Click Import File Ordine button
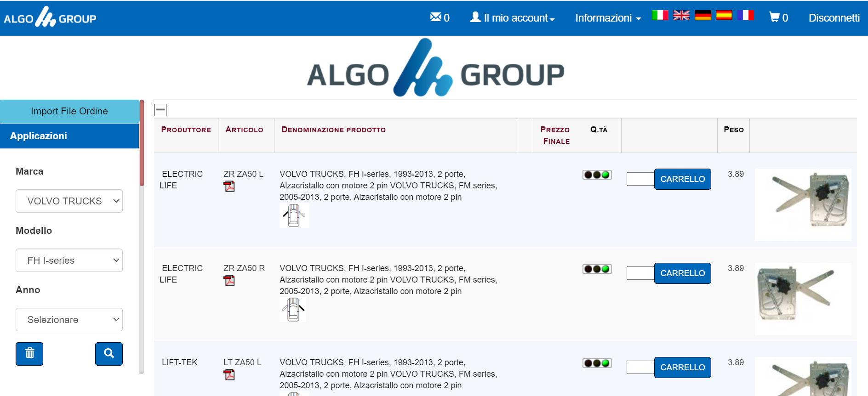The width and height of the screenshot is (868, 396). click(69, 111)
